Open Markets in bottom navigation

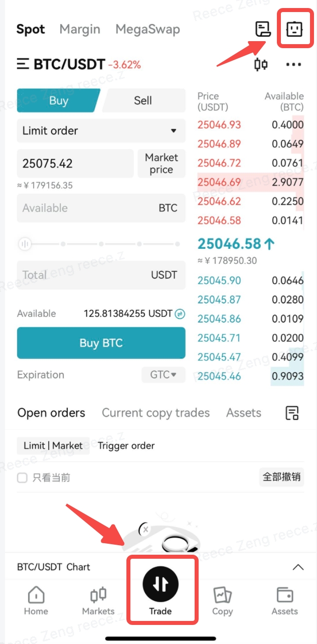(x=98, y=601)
